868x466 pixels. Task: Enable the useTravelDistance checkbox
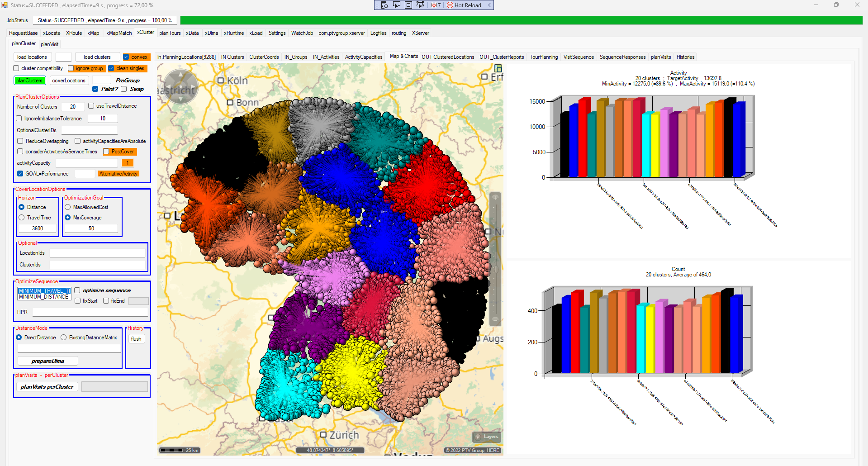tap(91, 106)
